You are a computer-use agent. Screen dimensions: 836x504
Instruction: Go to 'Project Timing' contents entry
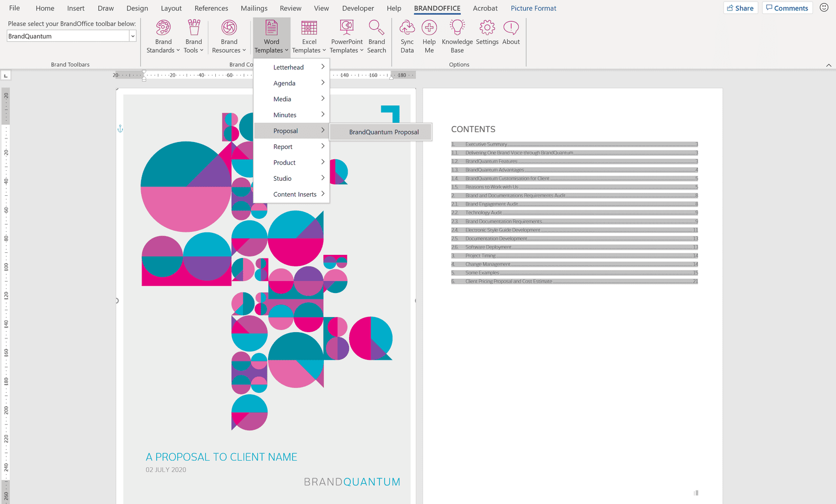(x=575, y=255)
